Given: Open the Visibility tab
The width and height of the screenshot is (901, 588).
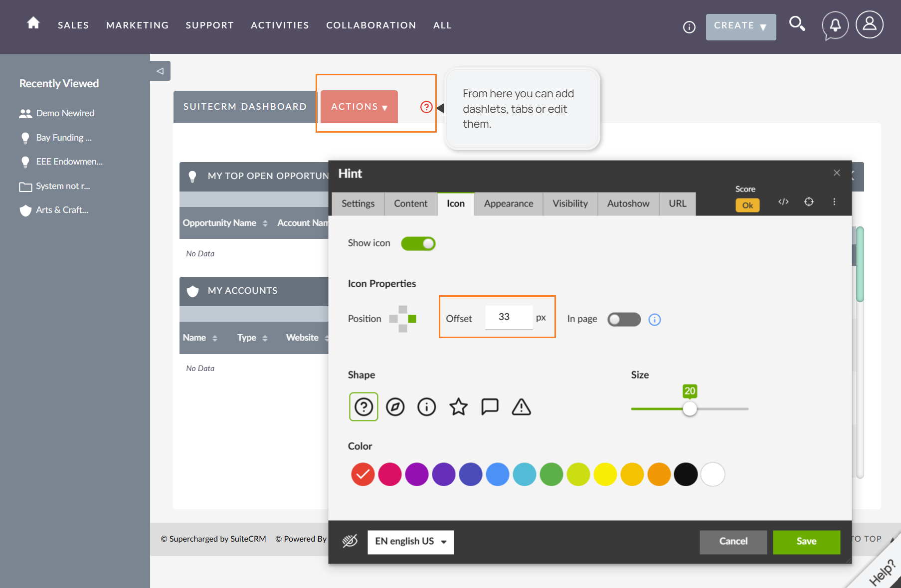Looking at the screenshot, I should pyautogui.click(x=570, y=204).
